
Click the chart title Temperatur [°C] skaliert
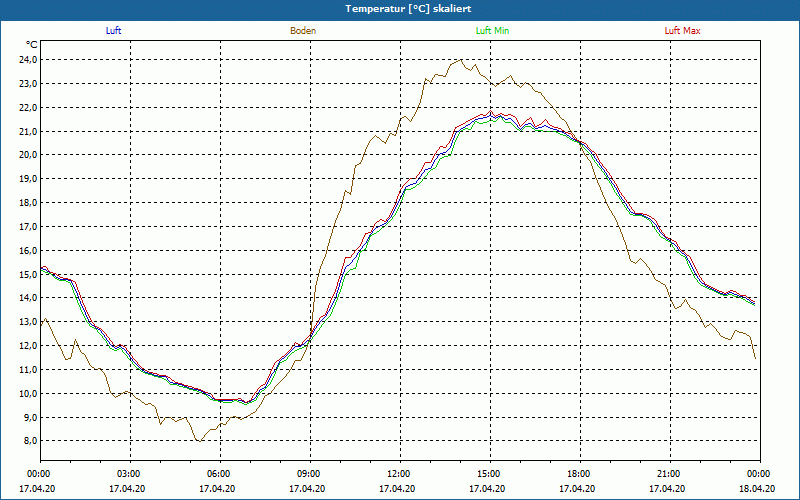point(408,9)
